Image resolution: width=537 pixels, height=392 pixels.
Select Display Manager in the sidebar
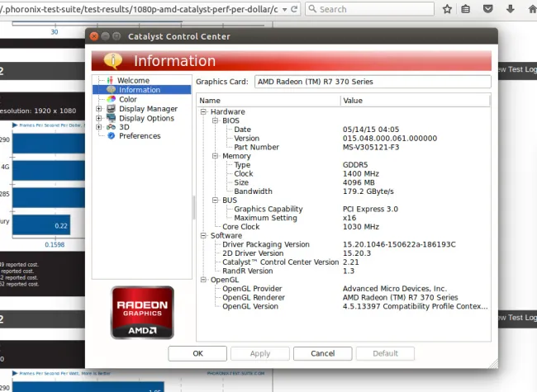pyautogui.click(x=148, y=109)
